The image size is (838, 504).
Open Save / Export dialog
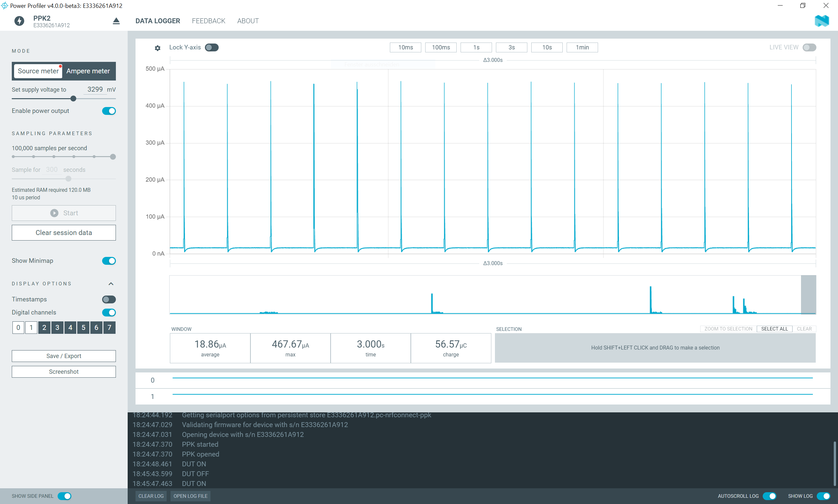coord(64,356)
